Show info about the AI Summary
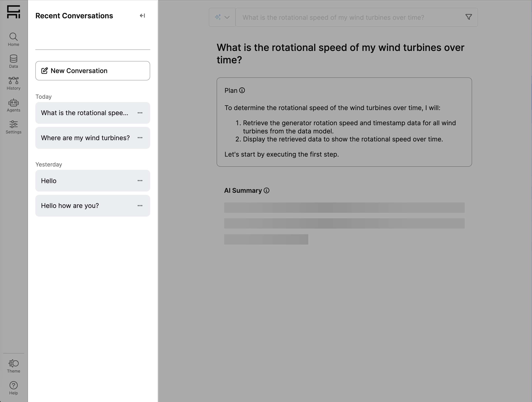 point(266,191)
